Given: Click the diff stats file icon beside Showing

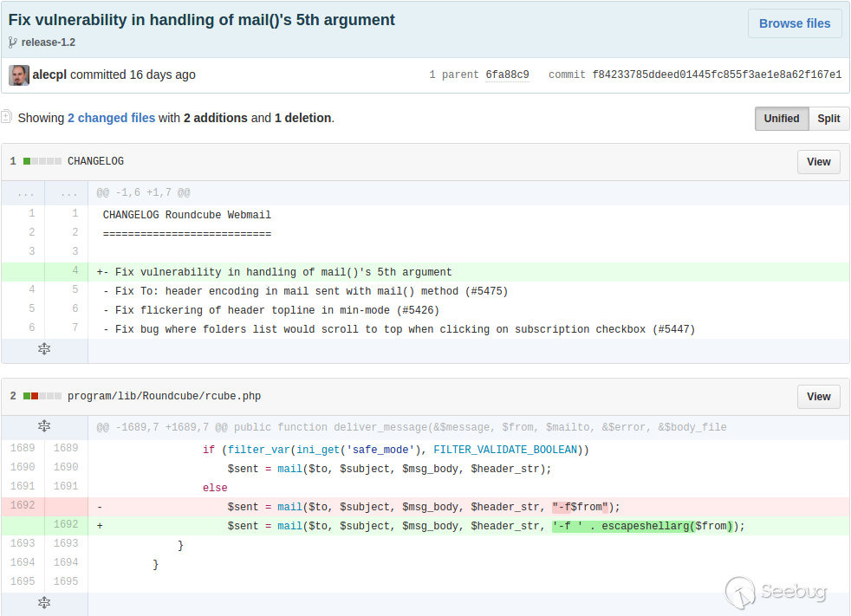Looking at the screenshot, I should [x=7, y=117].
